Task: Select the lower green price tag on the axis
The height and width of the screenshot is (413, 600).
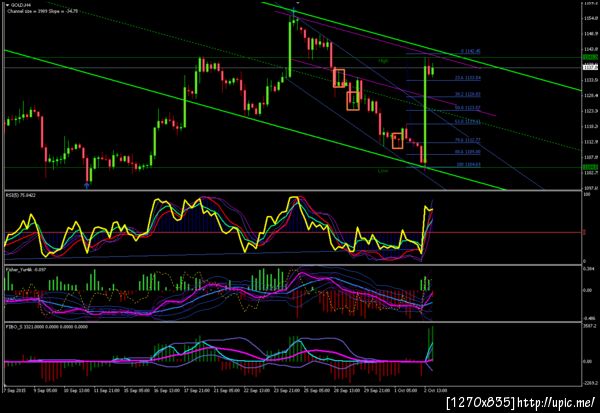Action: [x=590, y=167]
